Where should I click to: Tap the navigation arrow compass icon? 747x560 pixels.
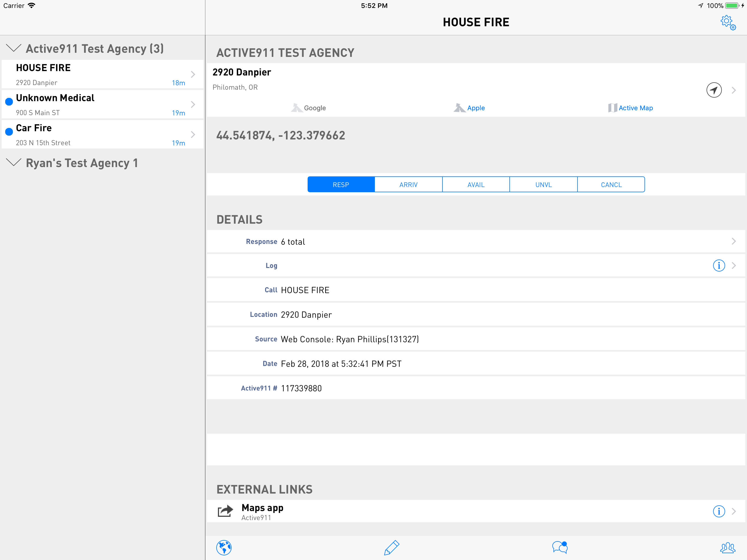714,90
